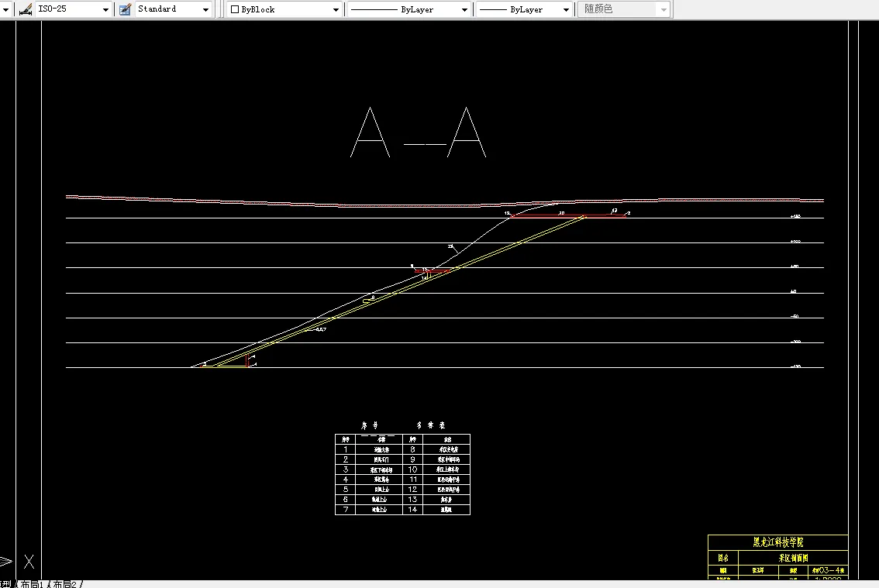Select table cell number 5
Viewport: 879px width, 588px height.
click(346, 490)
